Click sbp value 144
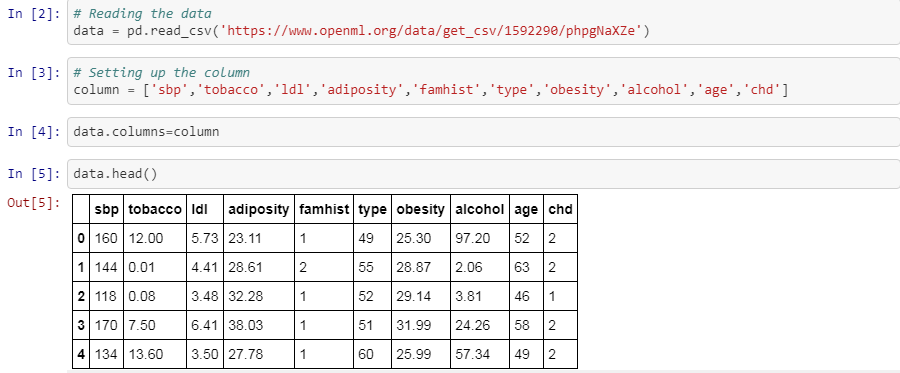The height and width of the screenshot is (373, 900). pyautogui.click(x=106, y=267)
